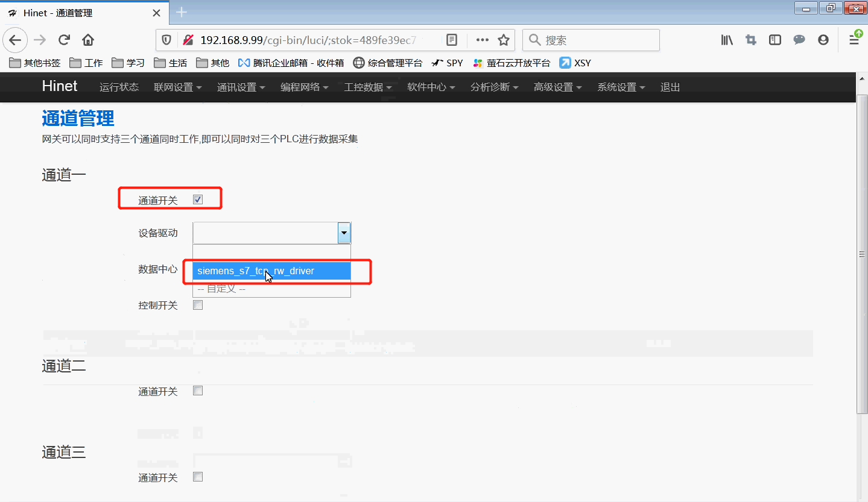
Task: Click the back navigation arrow
Action: (15, 40)
